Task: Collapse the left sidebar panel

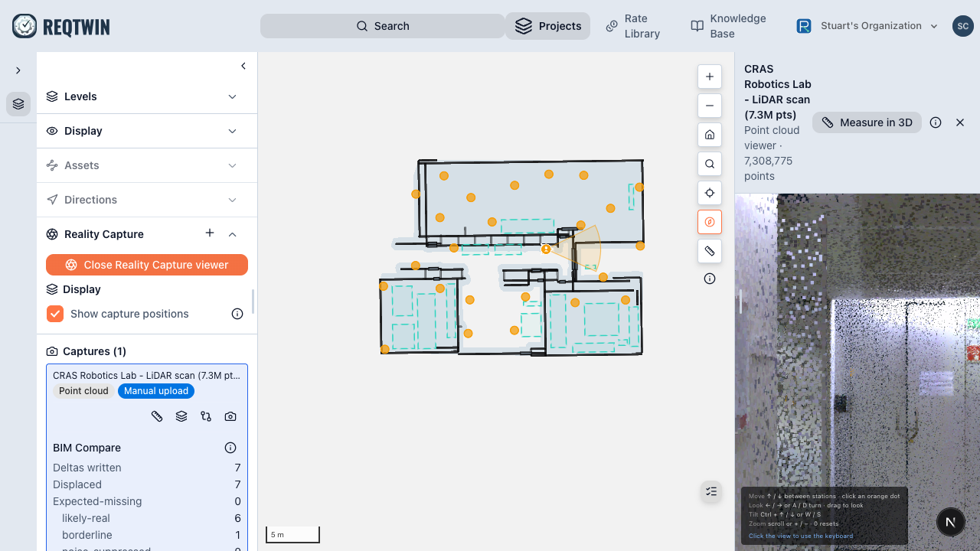Action: [x=243, y=66]
